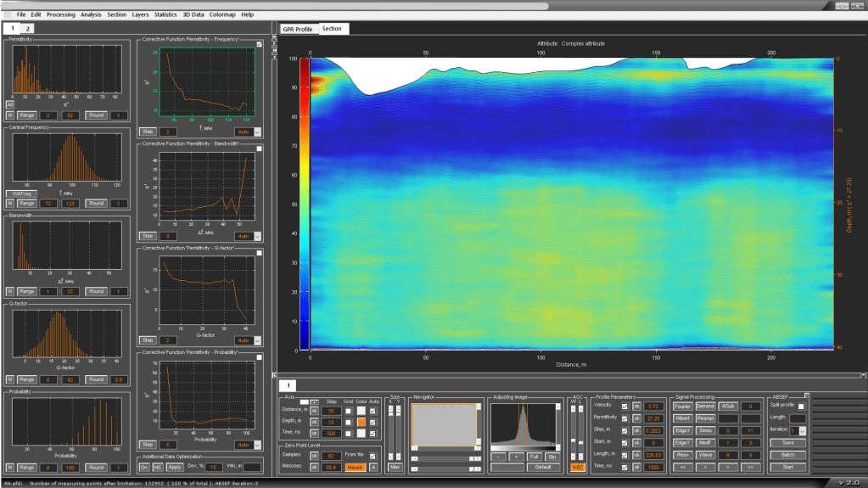This screenshot has height=488, width=868.
Task: Open the Auto dropdown under Permittivity - Q-factor
Action: pos(258,339)
